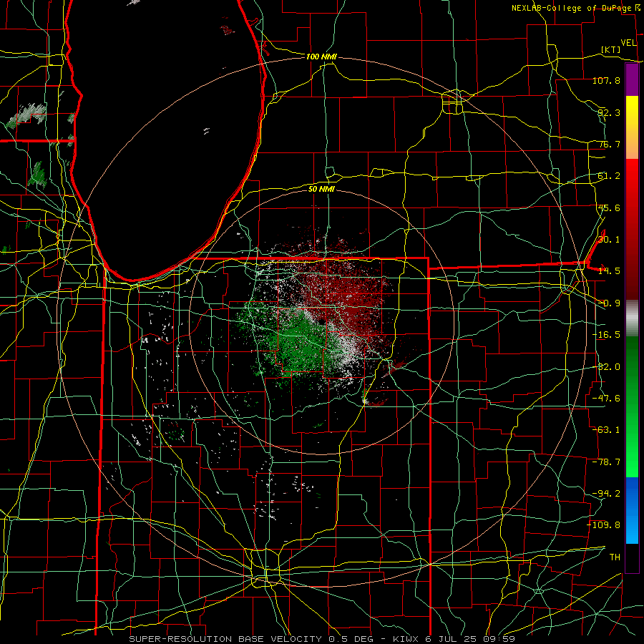This screenshot has height=644, width=644.
Task: Pick the blue segment of velocity color bar
Action: (x=632, y=510)
